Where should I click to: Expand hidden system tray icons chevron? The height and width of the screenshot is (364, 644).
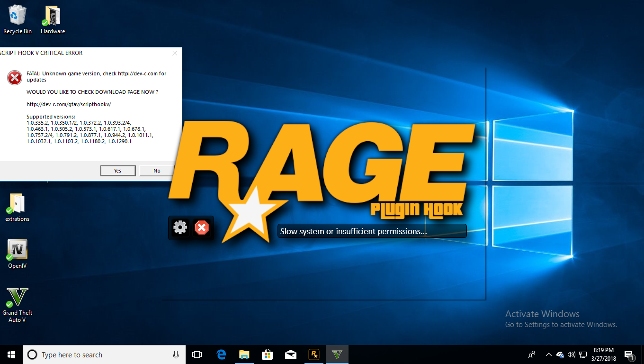pos(548,355)
